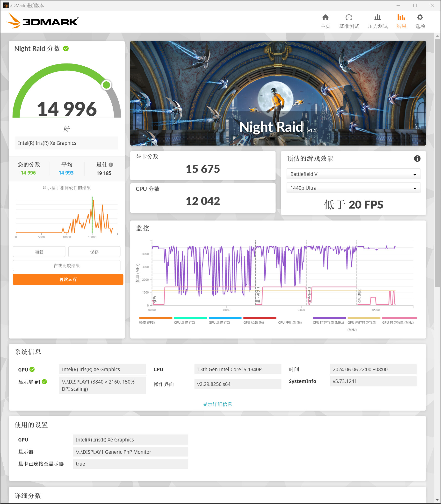Open the Stress Test bar icon
441x504 pixels.
(377, 17)
